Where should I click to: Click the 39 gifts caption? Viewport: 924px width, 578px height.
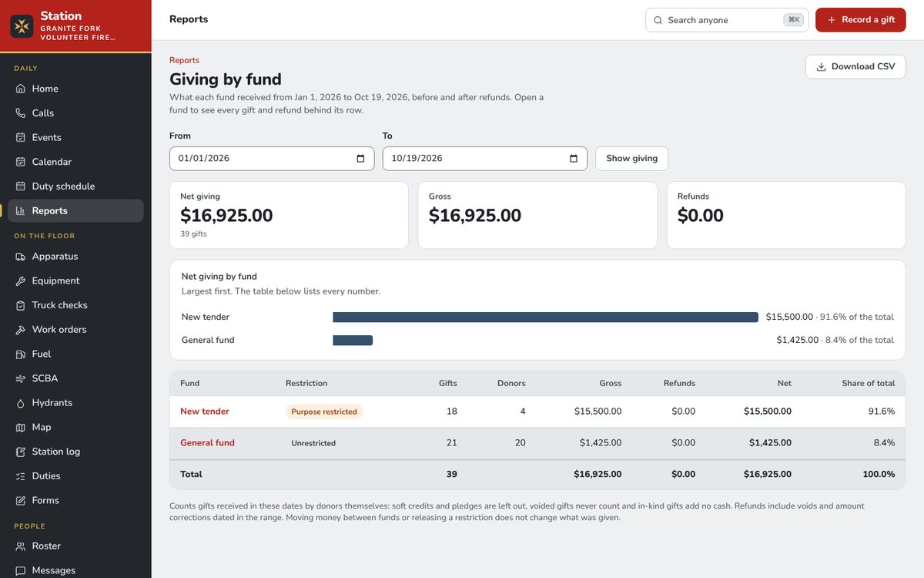pyautogui.click(x=193, y=234)
